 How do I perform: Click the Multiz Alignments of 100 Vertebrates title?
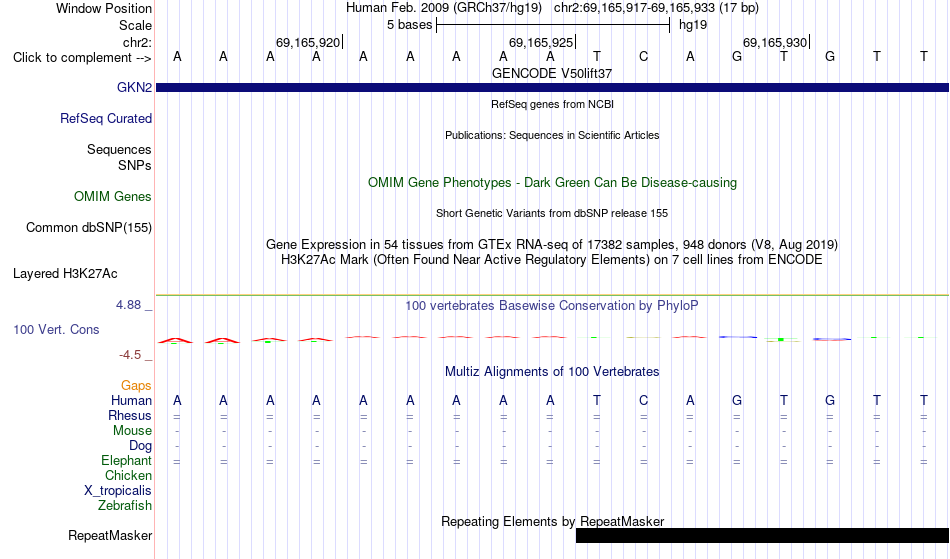click(552, 371)
